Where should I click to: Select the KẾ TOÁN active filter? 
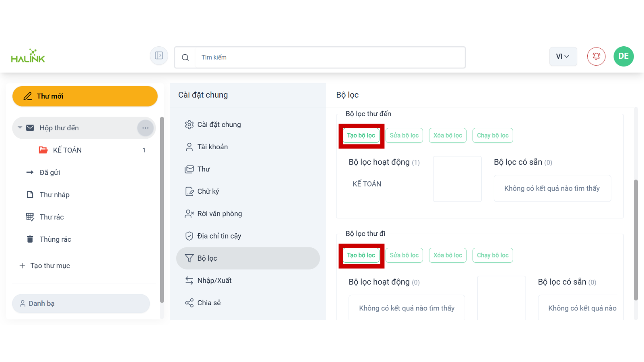[367, 184]
